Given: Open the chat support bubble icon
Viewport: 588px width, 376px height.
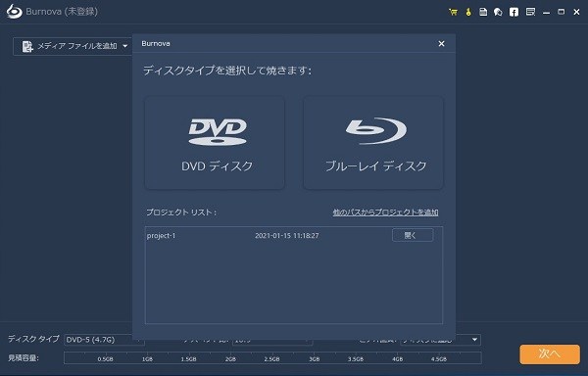Looking at the screenshot, I should tap(498, 12).
